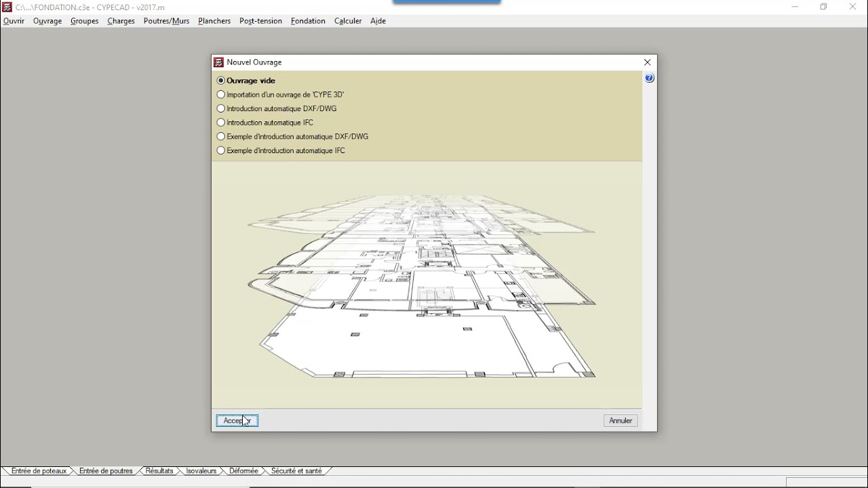This screenshot has width=868, height=488.
Task: Choose 'Exemple d'introduction automatique IFC'
Action: point(281,151)
